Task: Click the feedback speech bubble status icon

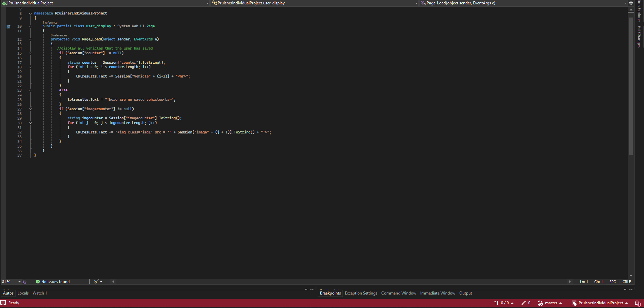Action: [x=3, y=303]
